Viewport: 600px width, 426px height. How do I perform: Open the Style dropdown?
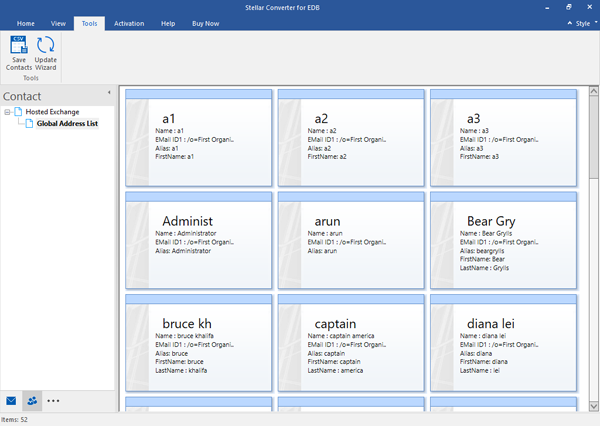tap(586, 23)
